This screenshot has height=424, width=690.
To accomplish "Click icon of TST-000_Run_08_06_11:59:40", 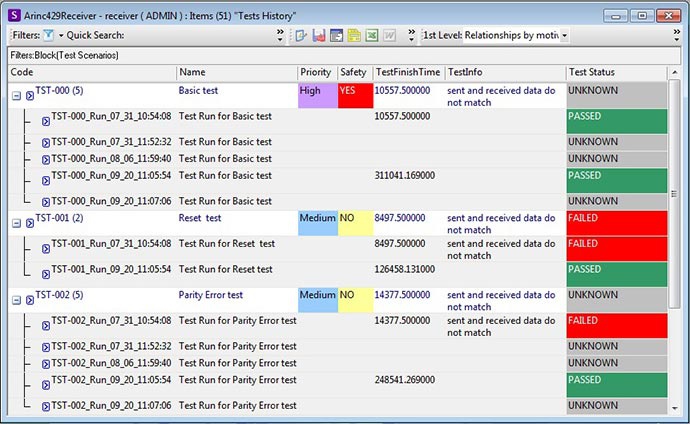I will pyautogui.click(x=46, y=160).
